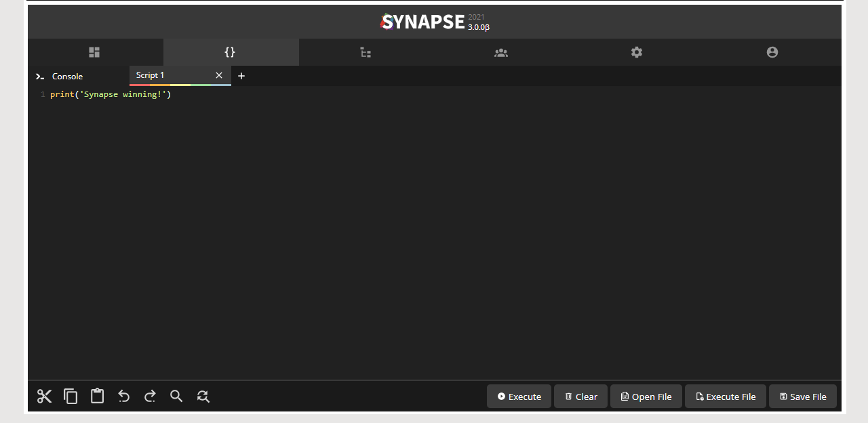
Task: Add a new script tab
Action: (241, 76)
